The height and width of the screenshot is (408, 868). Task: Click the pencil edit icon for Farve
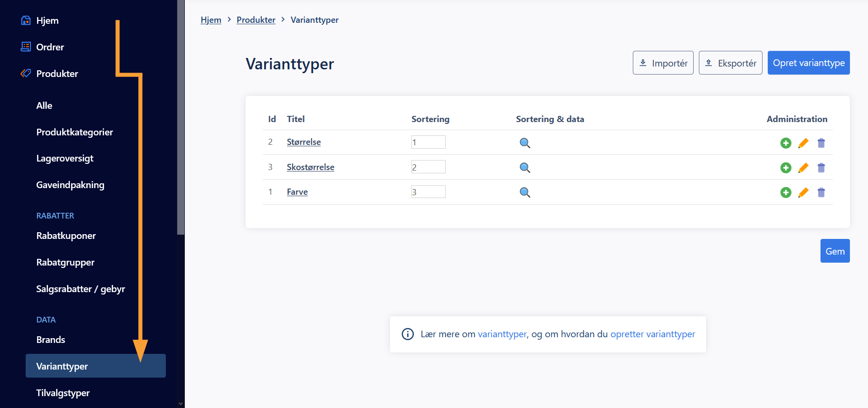click(x=803, y=192)
